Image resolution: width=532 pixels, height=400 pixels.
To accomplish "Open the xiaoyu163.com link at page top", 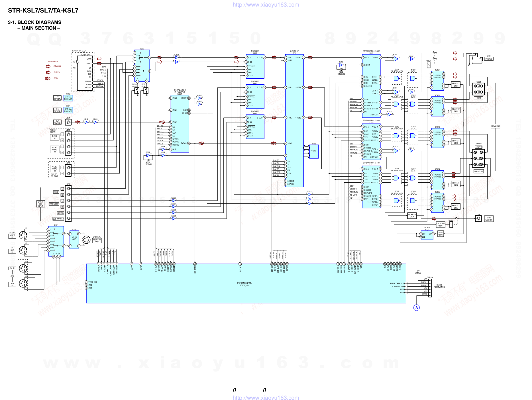I will 266,5.
